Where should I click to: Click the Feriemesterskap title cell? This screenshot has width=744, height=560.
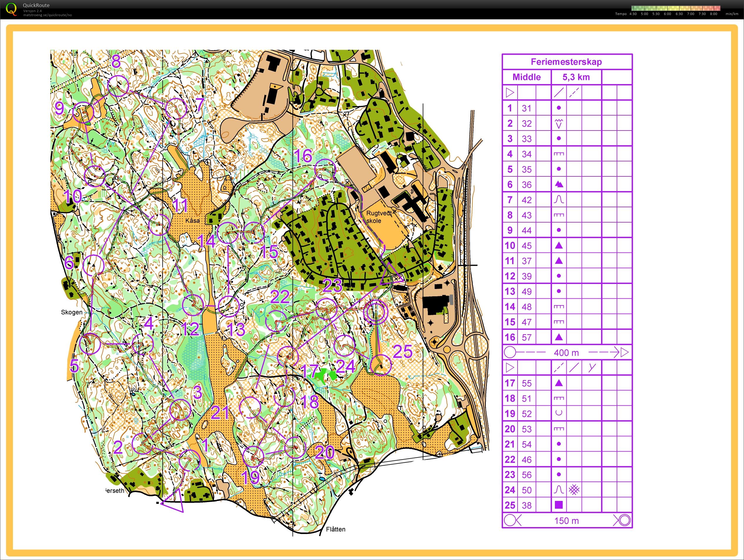pos(567,62)
